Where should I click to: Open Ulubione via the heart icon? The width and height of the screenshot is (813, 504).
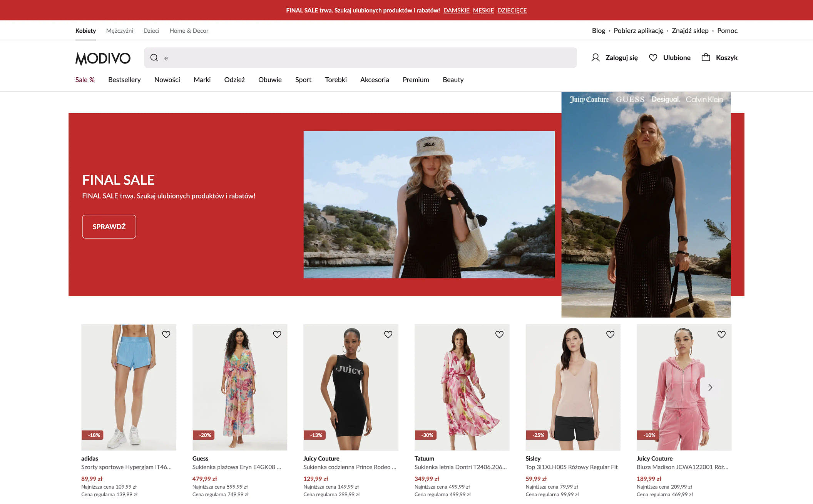tap(653, 58)
